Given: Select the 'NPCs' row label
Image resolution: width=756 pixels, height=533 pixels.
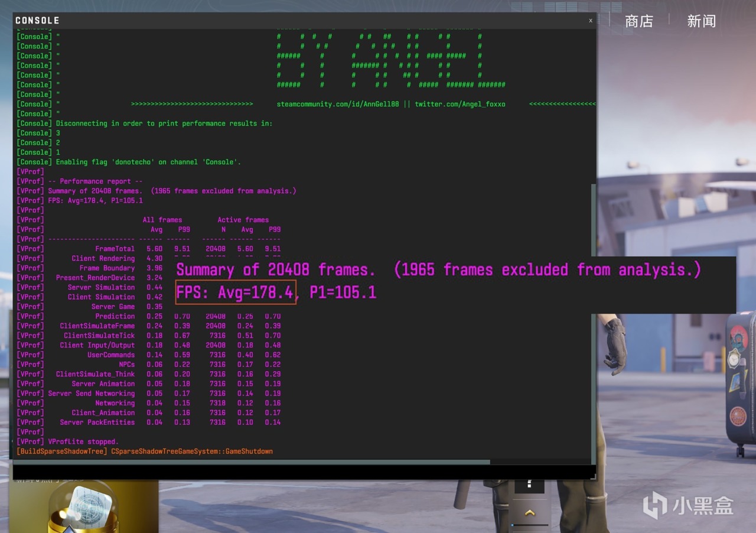Looking at the screenshot, I should (x=127, y=365).
